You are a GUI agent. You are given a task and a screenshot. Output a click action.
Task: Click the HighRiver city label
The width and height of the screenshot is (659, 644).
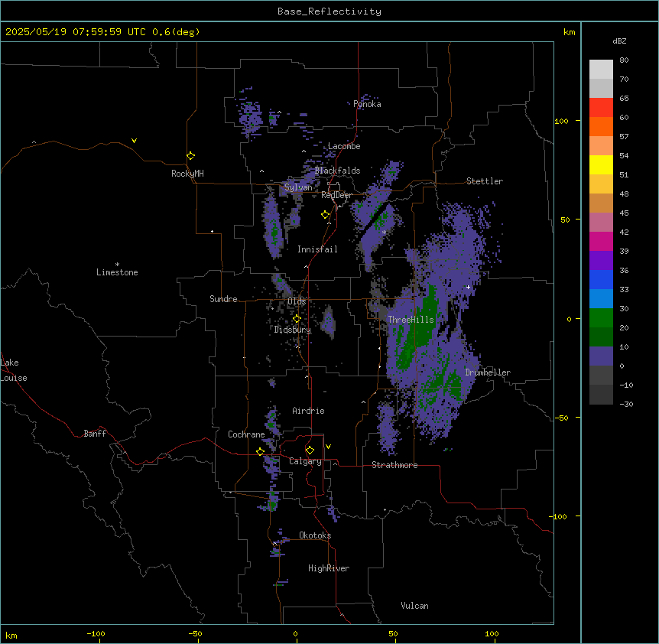(329, 568)
